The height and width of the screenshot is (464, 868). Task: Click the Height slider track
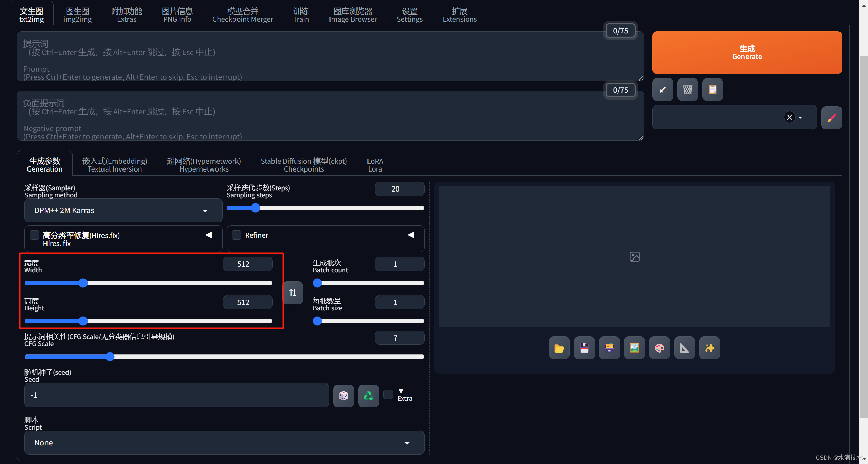pos(148,321)
